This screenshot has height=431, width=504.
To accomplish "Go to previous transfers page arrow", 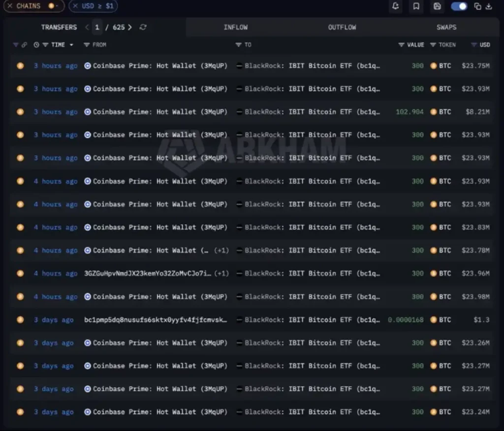I will 87,28.
